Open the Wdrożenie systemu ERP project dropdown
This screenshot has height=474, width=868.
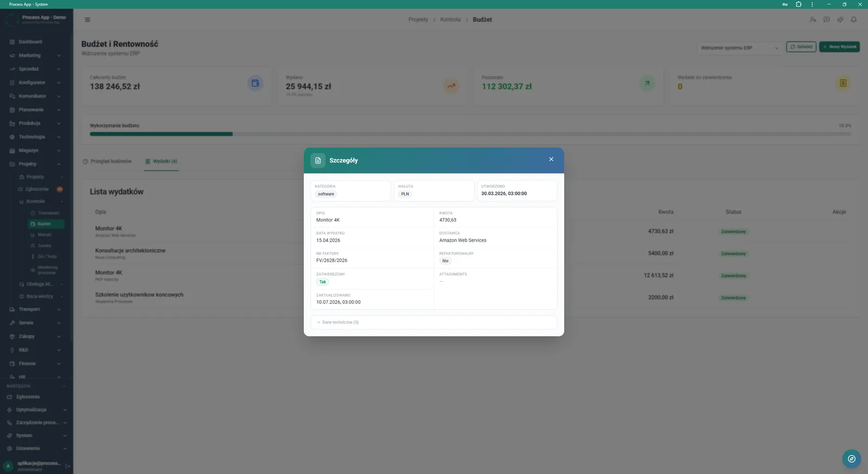[x=739, y=48]
